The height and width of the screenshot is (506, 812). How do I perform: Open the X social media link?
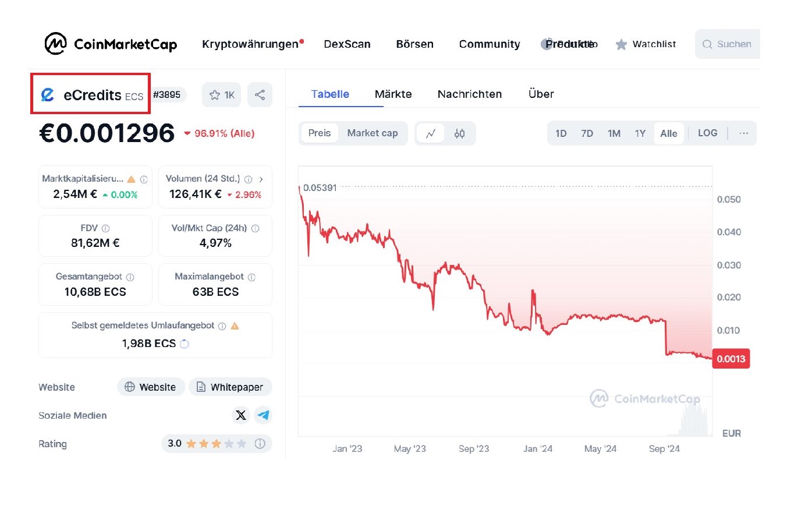pos(241,415)
